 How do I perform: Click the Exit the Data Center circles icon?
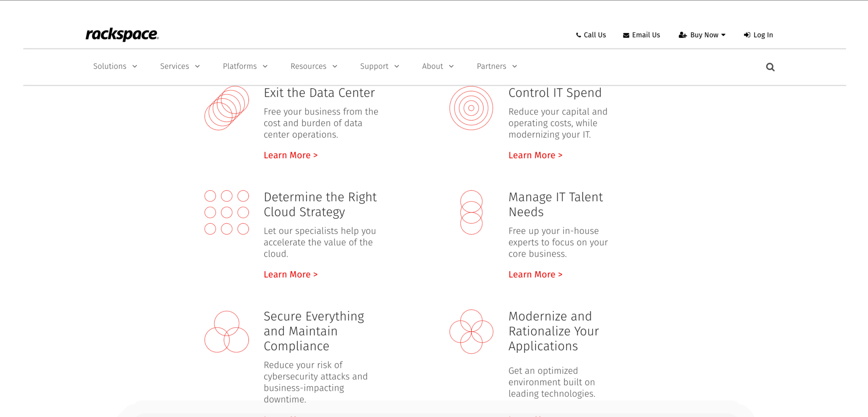coord(227,108)
